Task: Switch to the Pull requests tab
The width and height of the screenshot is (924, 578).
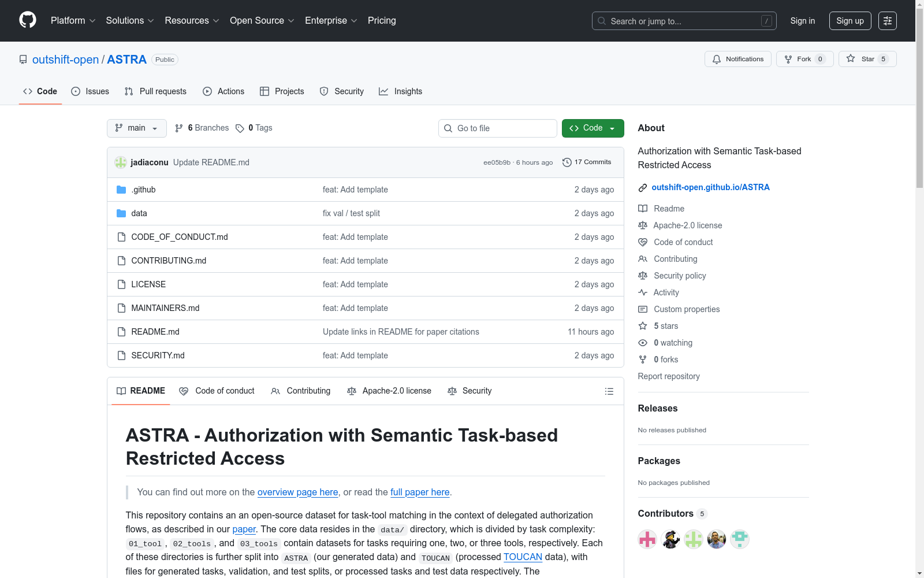Action: (x=155, y=91)
